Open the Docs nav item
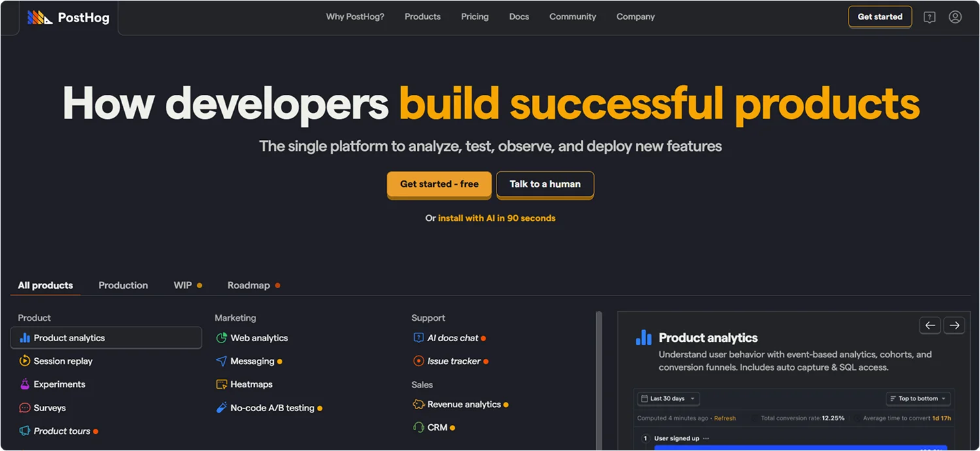980x451 pixels. [x=519, y=17]
